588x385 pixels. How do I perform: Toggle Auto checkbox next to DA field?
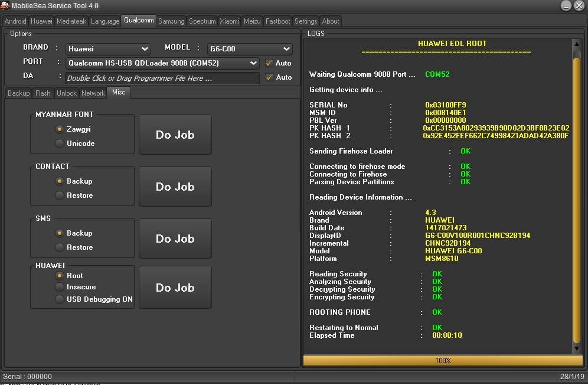pyautogui.click(x=269, y=77)
